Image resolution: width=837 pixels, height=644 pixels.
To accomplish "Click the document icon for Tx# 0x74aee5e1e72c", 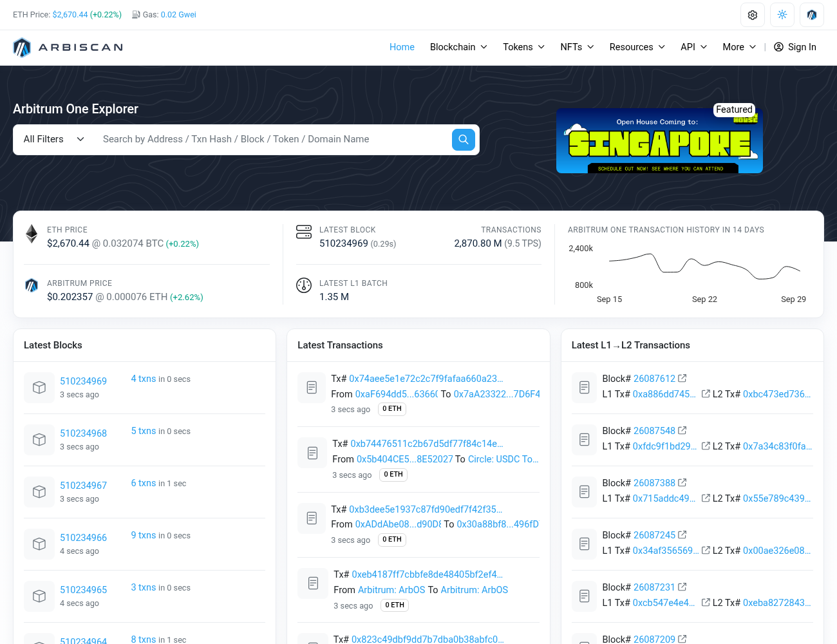I will [x=312, y=388].
